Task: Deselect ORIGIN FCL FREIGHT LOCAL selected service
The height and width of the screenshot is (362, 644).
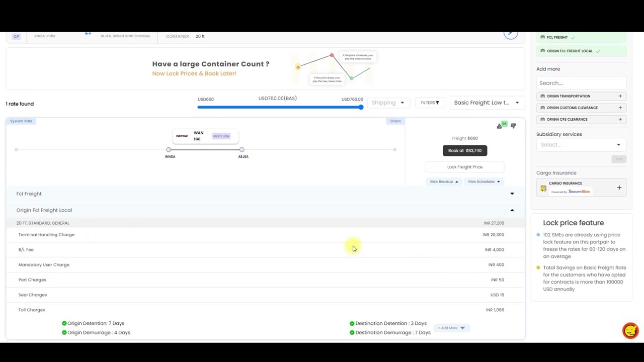Action: 598,51
